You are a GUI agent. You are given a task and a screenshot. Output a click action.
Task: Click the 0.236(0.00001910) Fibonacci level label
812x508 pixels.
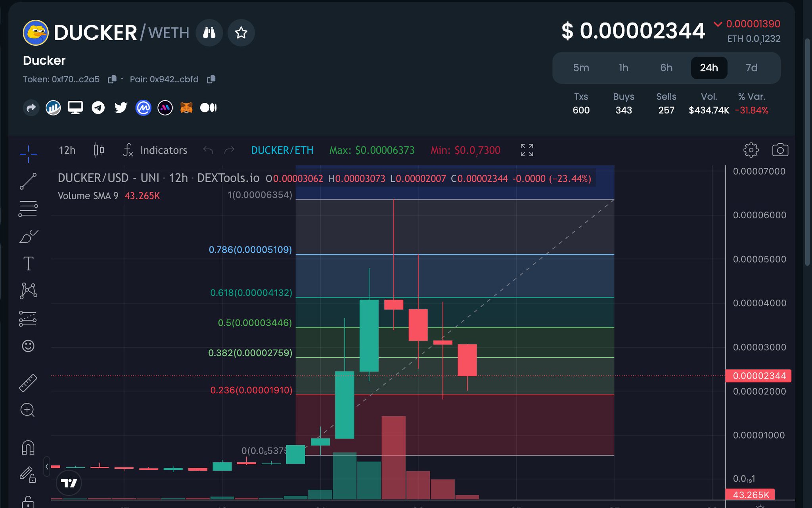click(251, 390)
